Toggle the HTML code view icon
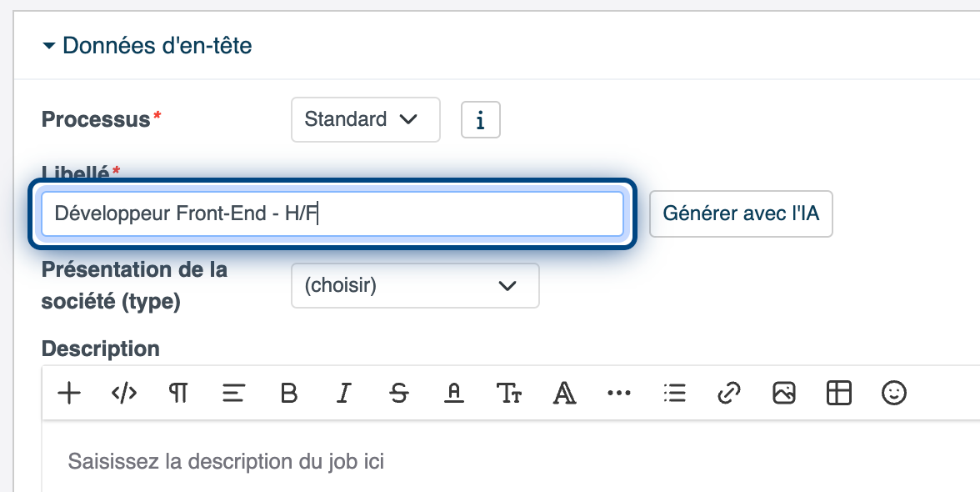The width and height of the screenshot is (980, 492). (x=123, y=393)
